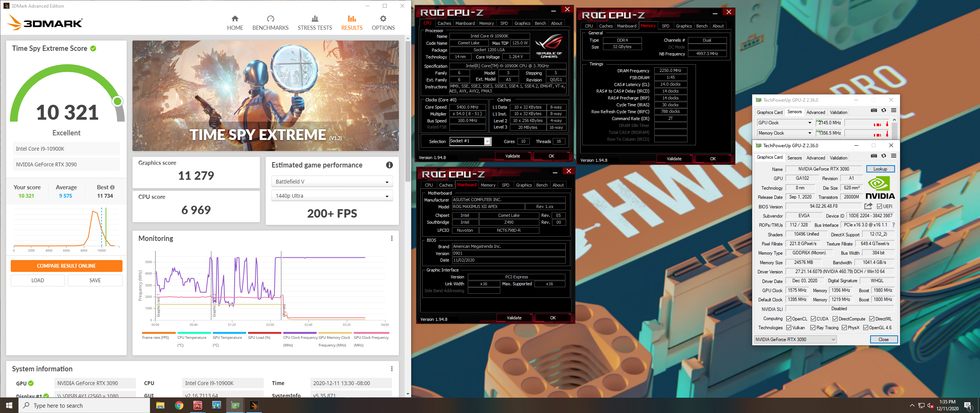Toggle the CUDA checkbox in GPU-Z
This screenshot has height=413, width=980.
pyautogui.click(x=813, y=319)
